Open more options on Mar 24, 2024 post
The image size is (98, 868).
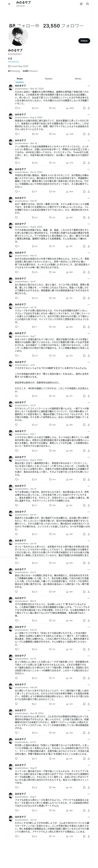click(89, 86)
